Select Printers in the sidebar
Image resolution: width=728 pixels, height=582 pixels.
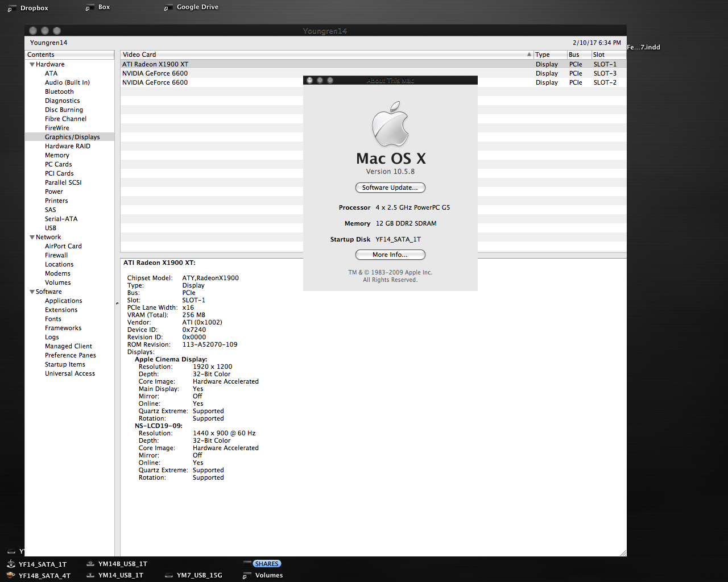[x=56, y=201]
